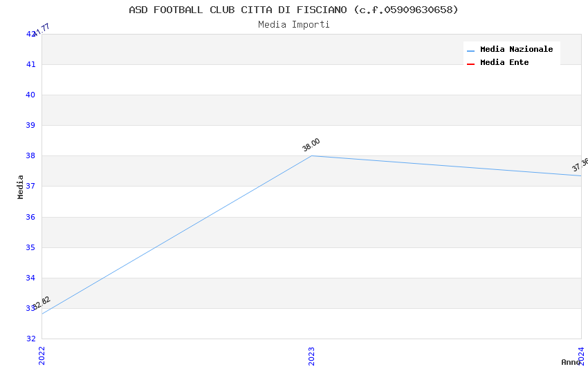588x380 pixels.
Task: Click the 35 y-axis tick label
Action: click(x=30, y=247)
